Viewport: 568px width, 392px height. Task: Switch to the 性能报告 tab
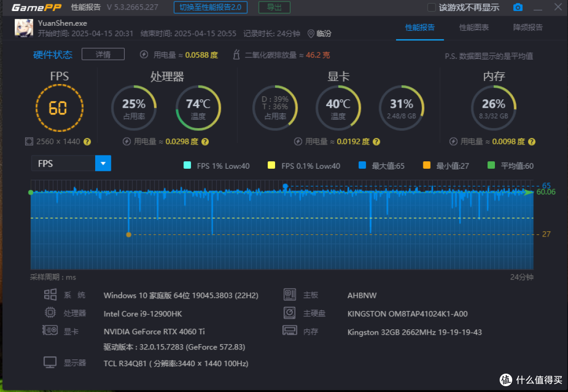pos(420,27)
